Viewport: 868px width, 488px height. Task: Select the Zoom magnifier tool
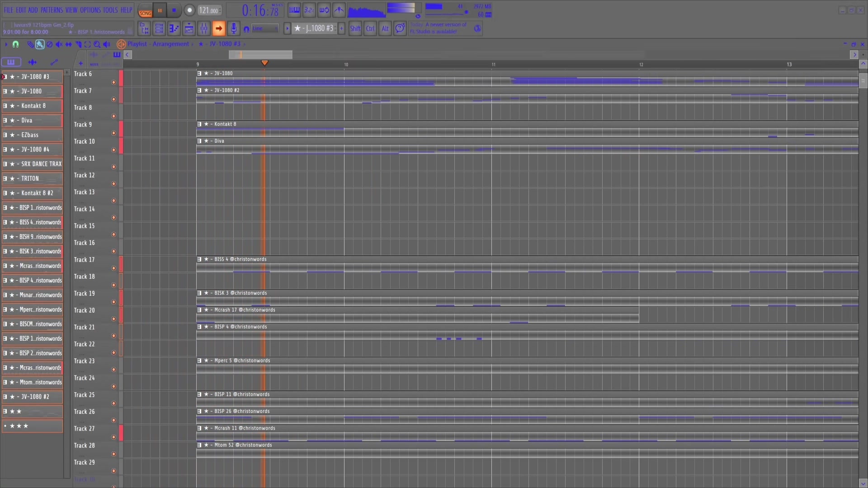click(97, 44)
